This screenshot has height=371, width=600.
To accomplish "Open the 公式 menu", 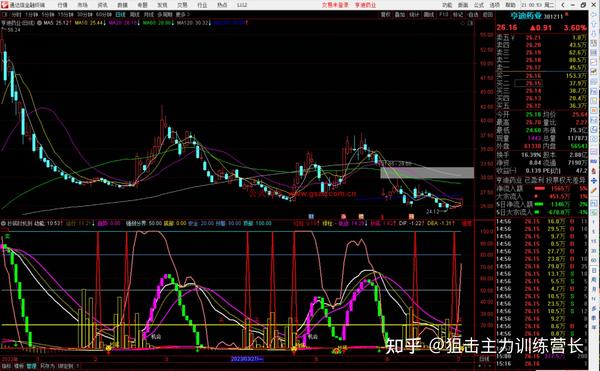I will coord(479,5).
